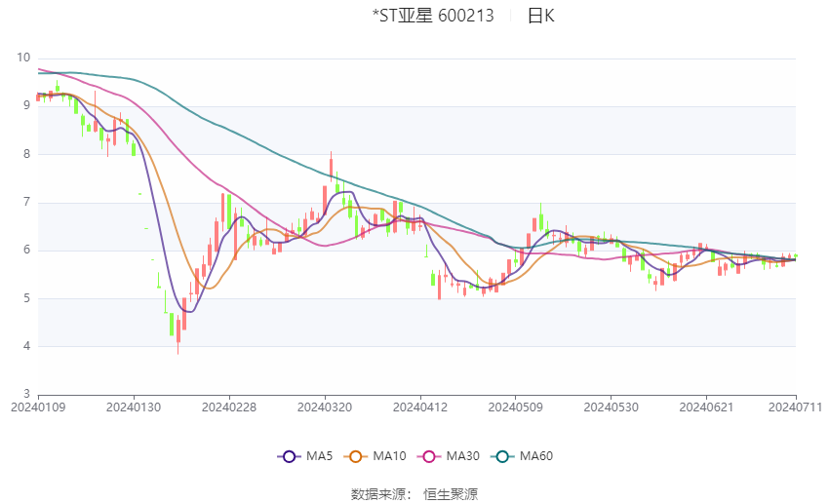
Task: Click the x-axis date label 20240509
Action: 516,407
